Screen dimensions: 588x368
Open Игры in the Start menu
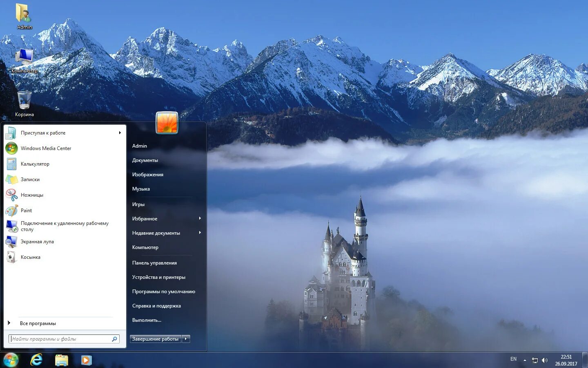138,204
